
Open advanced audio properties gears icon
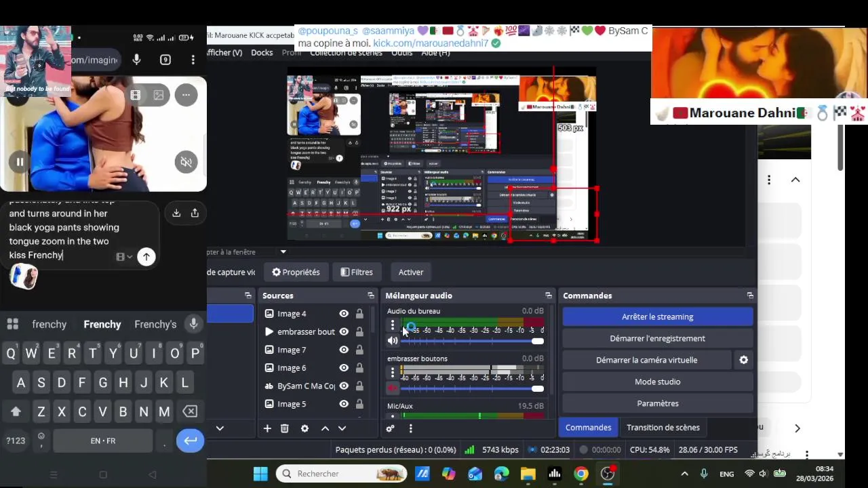[390, 428]
